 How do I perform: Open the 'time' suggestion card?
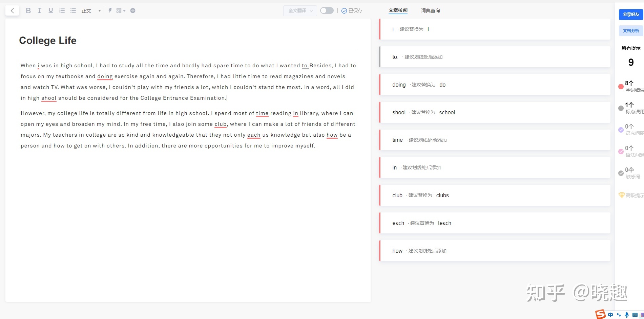(495, 140)
